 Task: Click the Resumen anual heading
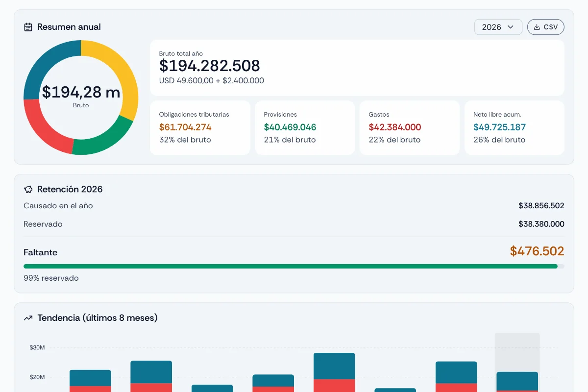tap(69, 27)
